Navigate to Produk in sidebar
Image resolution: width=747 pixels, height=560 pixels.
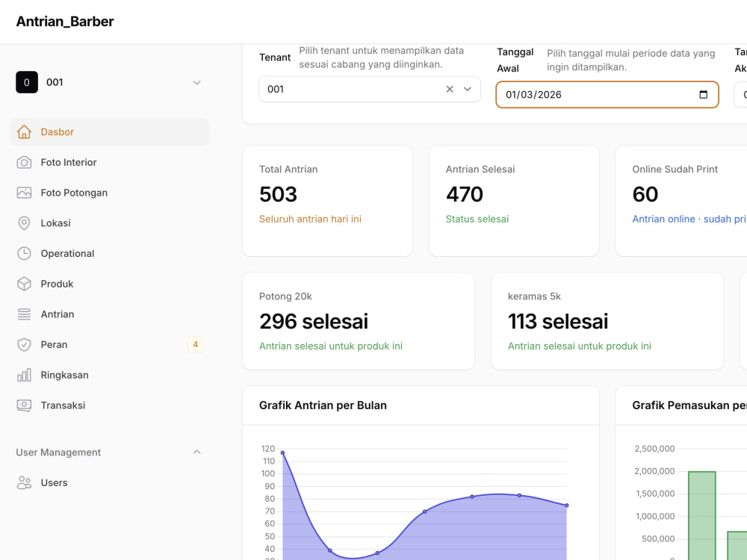coord(110,284)
